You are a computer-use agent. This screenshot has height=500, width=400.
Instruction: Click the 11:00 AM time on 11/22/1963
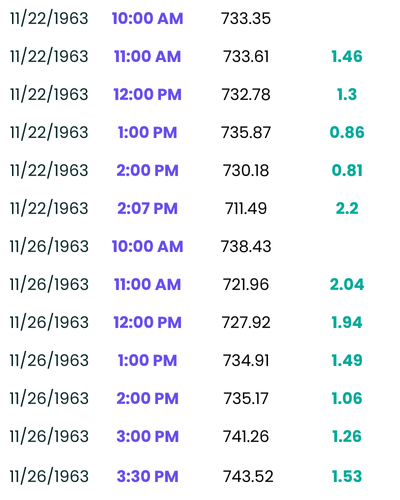click(x=147, y=56)
